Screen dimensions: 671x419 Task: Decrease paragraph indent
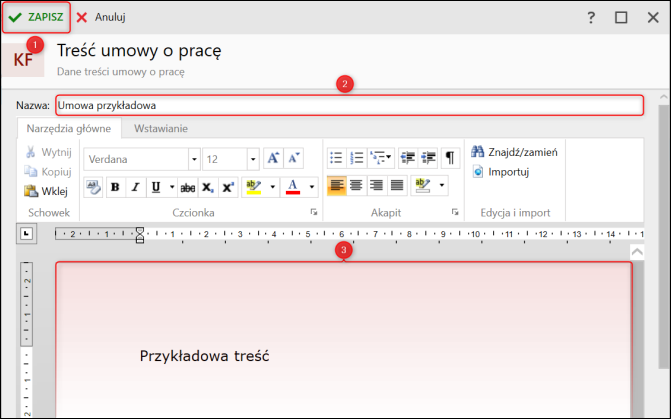tap(408, 158)
